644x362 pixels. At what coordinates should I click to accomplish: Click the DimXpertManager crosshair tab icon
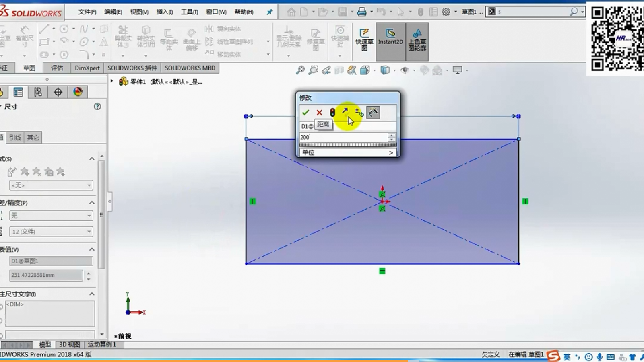[58, 92]
